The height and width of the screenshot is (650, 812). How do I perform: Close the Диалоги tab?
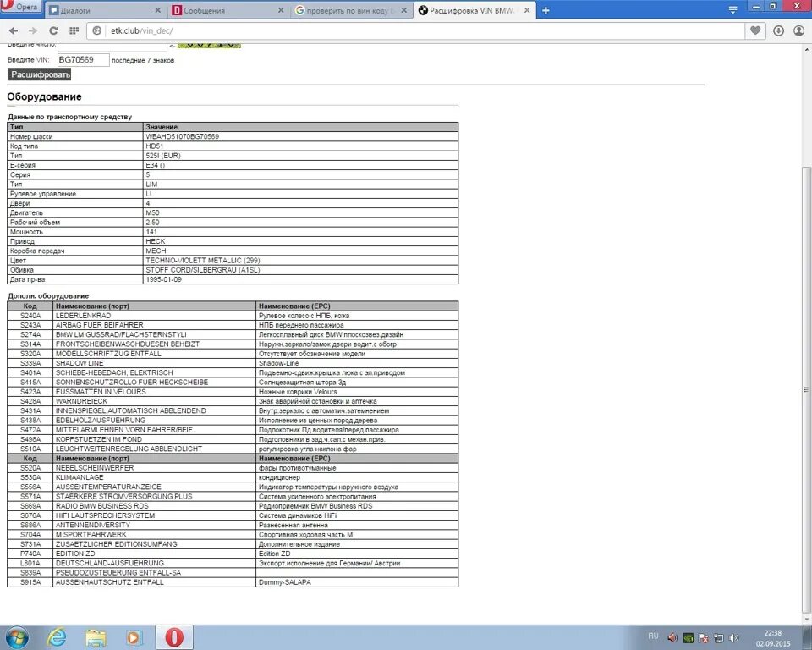(157, 10)
